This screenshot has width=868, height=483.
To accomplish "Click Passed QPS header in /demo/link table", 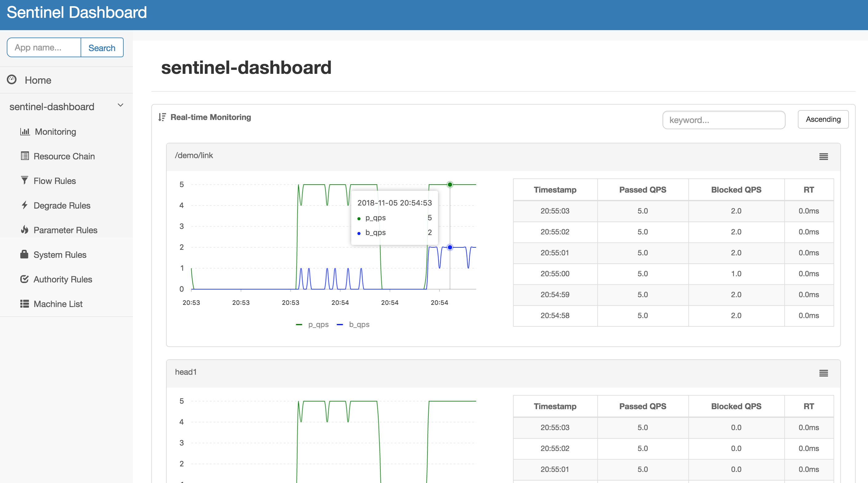I will point(643,190).
